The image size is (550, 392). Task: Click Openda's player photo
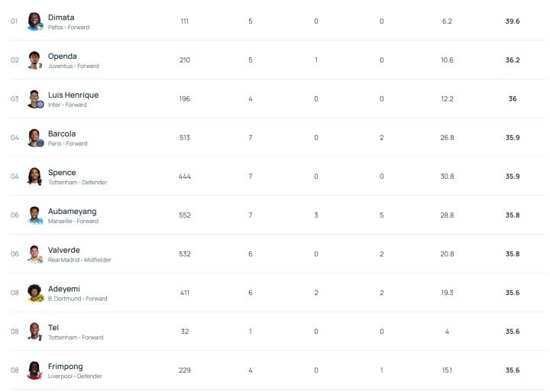pyautogui.click(x=34, y=60)
